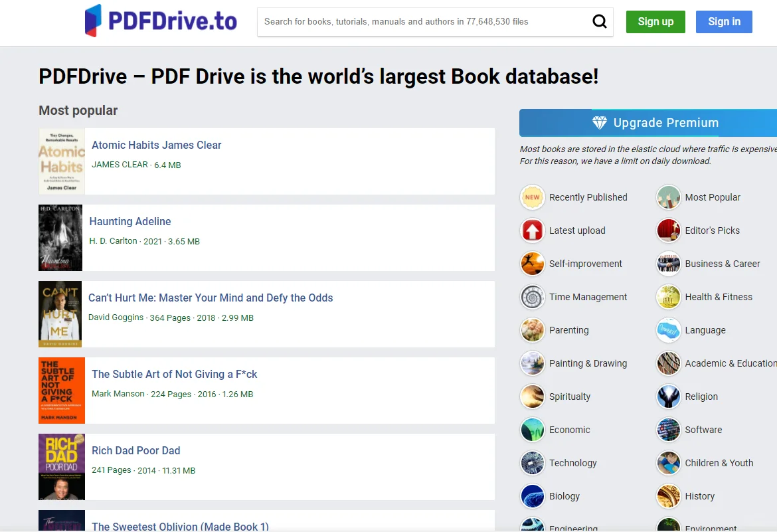The image size is (777, 532).
Task: Open the Religion category link
Action: point(701,397)
